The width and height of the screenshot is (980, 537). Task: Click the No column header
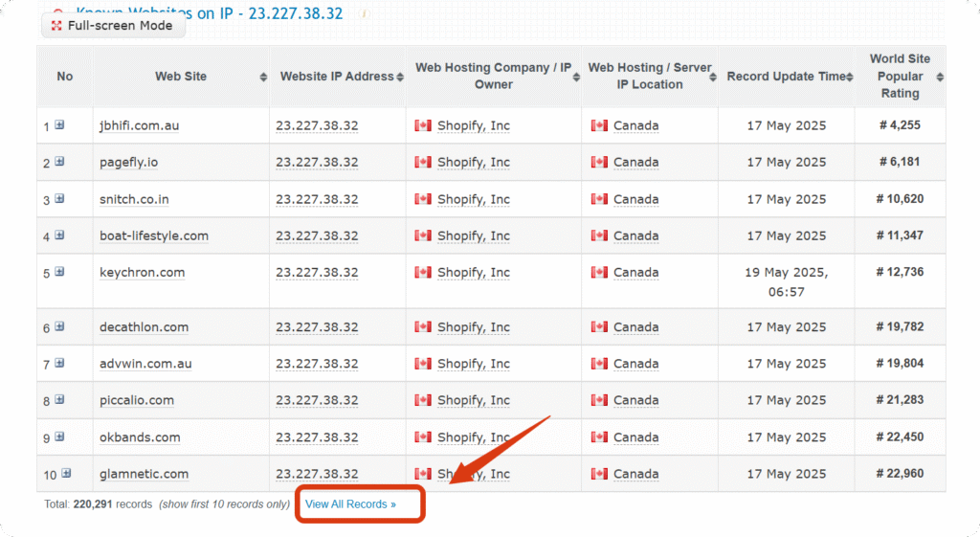click(x=65, y=77)
